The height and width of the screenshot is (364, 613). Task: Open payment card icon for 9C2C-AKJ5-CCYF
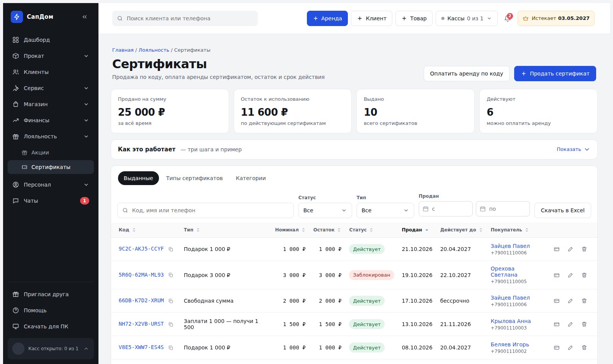click(x=557, y=249)
